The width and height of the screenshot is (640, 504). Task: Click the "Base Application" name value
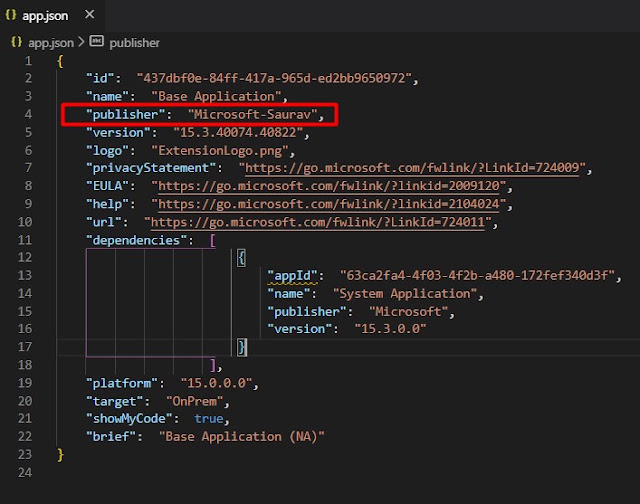click(x=216, y=96)
